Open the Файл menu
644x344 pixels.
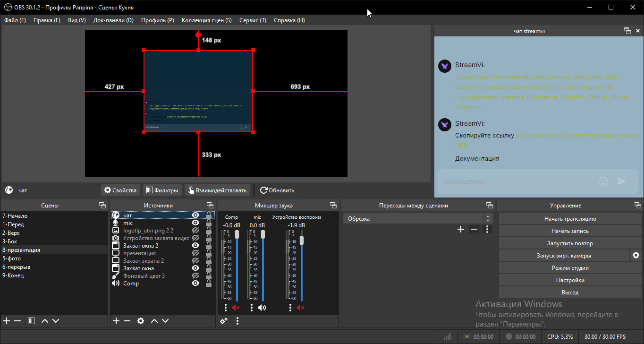click(x=15, y=20)
